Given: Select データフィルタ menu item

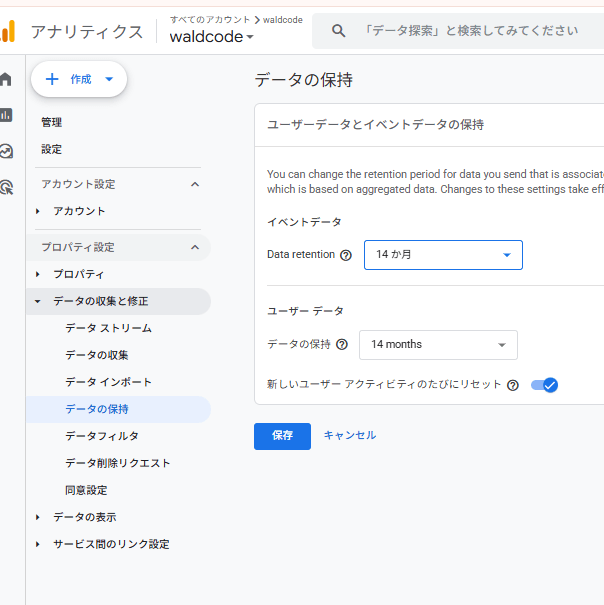Looking at the screenshot, I should coord(102,436).
